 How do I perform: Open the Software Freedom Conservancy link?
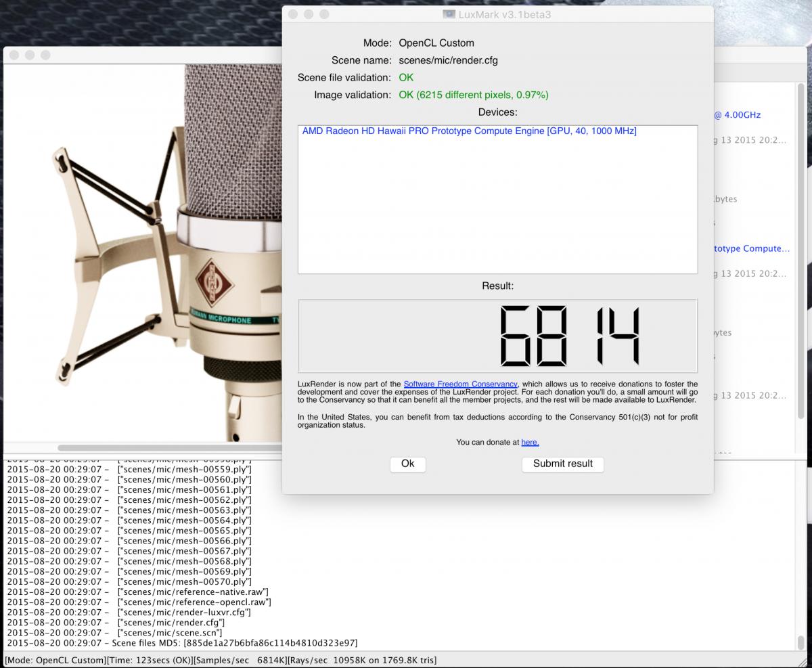pos(460,384)
